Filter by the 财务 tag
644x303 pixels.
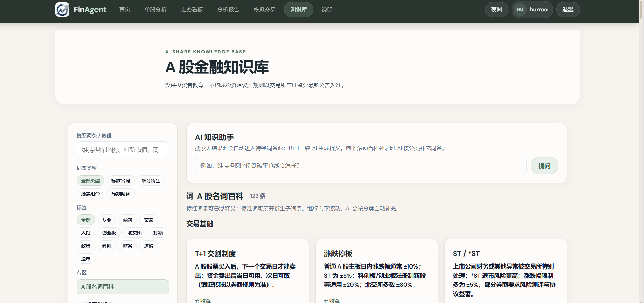(x=128, y=246)
